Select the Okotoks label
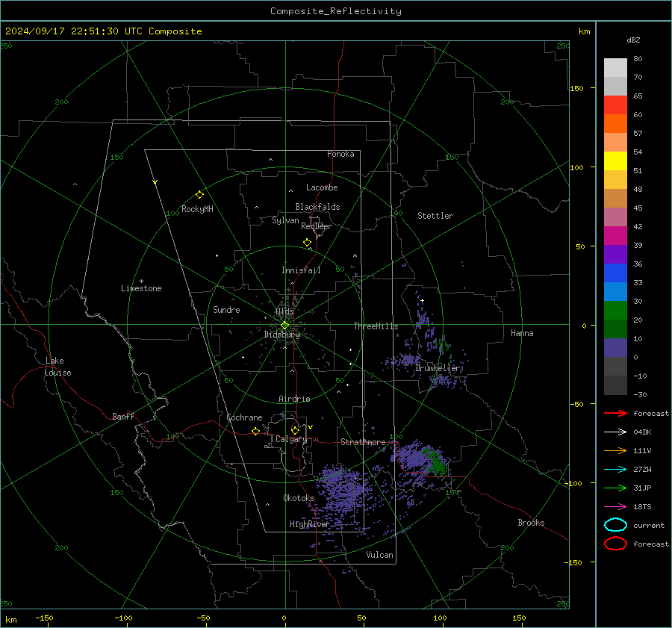672x628 pixels. (x=299, y=498)
